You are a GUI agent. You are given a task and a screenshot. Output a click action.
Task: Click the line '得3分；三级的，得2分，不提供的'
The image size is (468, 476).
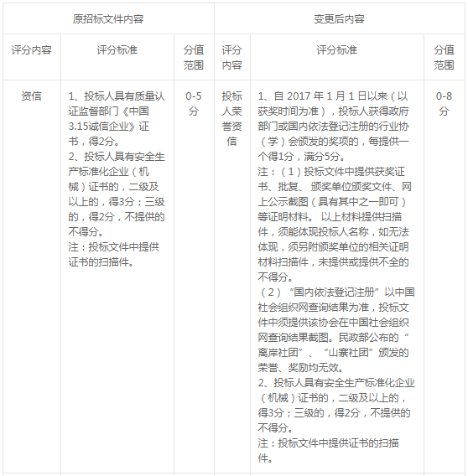(334, 413)
